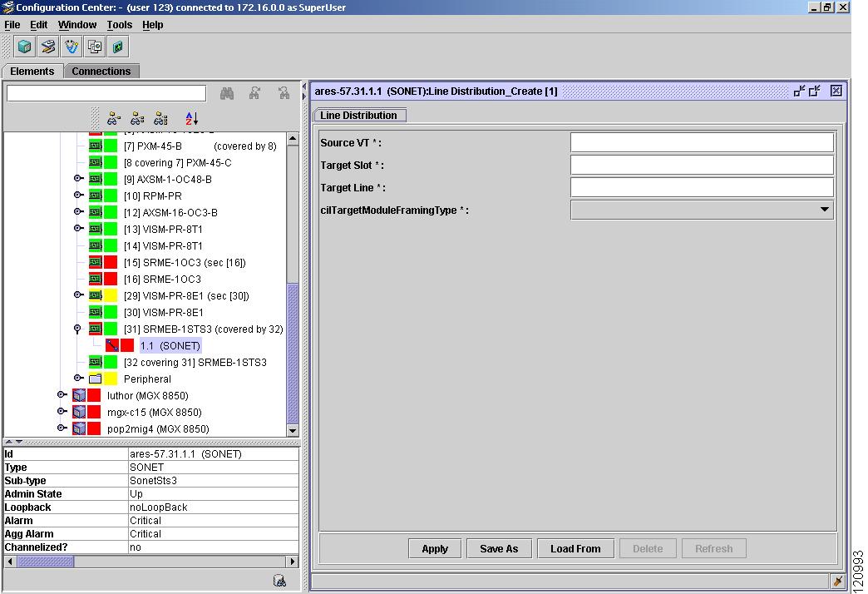Focus the Source VT input field

click(x=702, y=142)
